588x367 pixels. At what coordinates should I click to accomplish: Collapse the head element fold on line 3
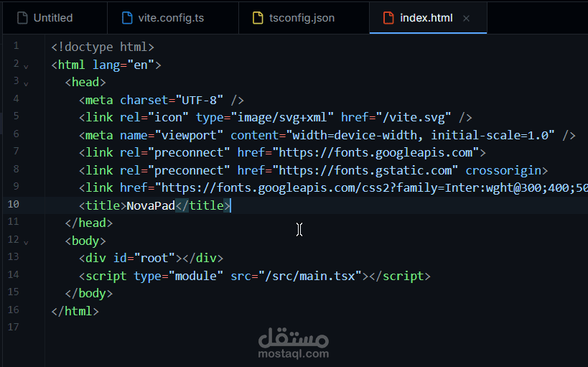pyautogui.click(x=26, y=84)
